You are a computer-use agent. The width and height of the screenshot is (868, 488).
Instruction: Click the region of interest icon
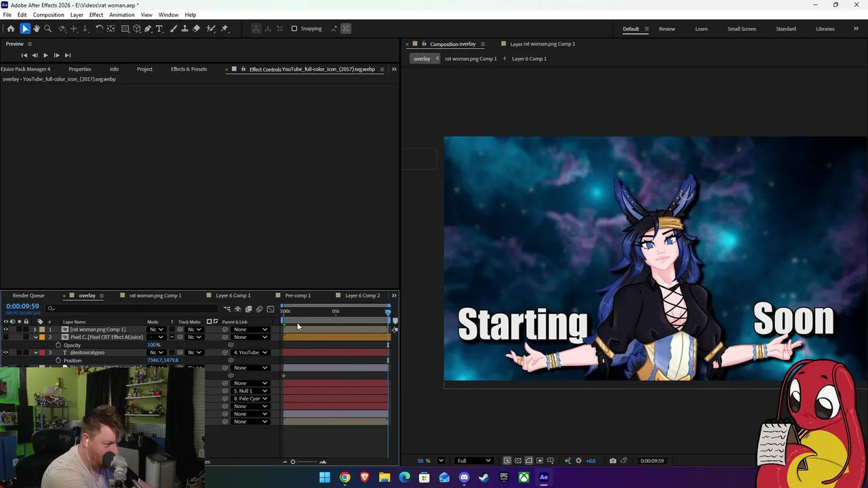(x=540, y=461)
